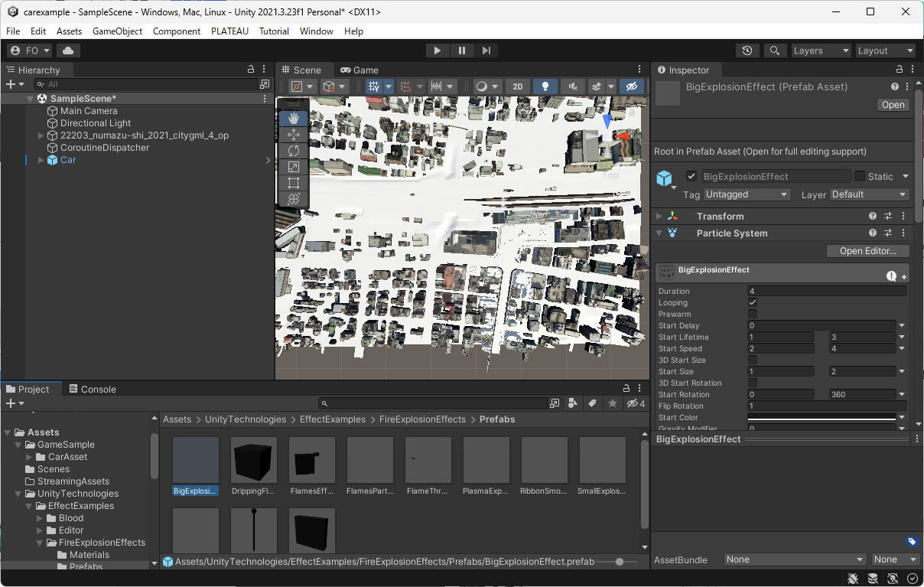Select the Rect tool
Viewport: 924px width, 587px height.
tap(294, 183)
